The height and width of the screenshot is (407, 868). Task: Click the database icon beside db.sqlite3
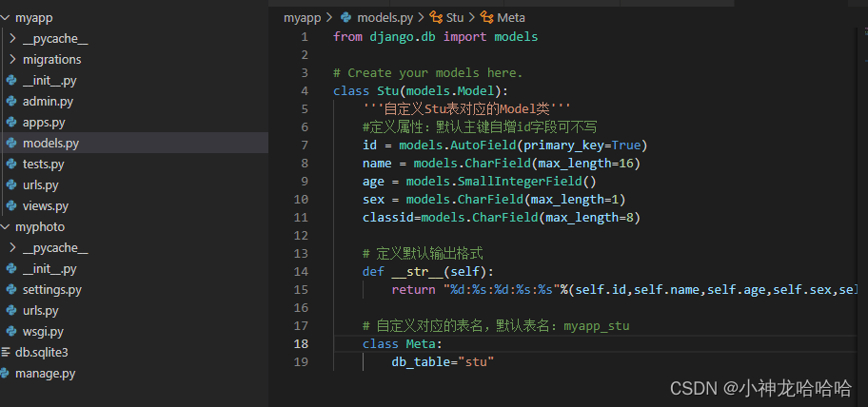(5, 352)
